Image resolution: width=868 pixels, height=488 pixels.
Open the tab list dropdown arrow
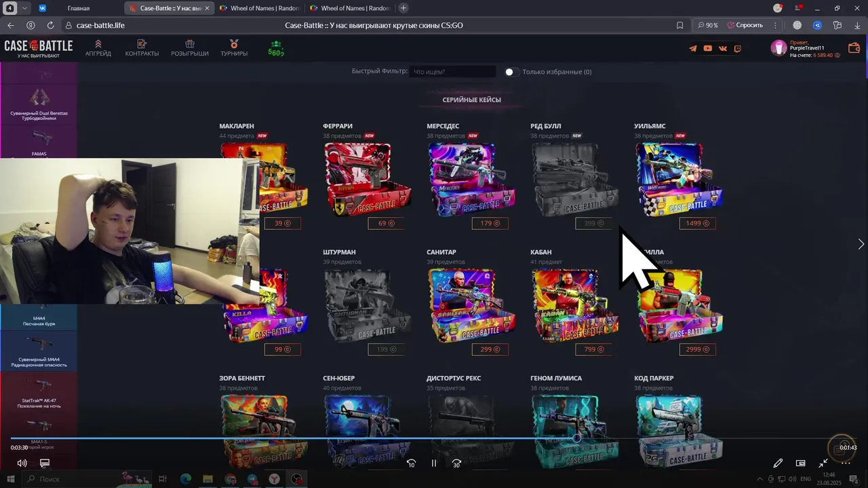(x=25, y=8)
